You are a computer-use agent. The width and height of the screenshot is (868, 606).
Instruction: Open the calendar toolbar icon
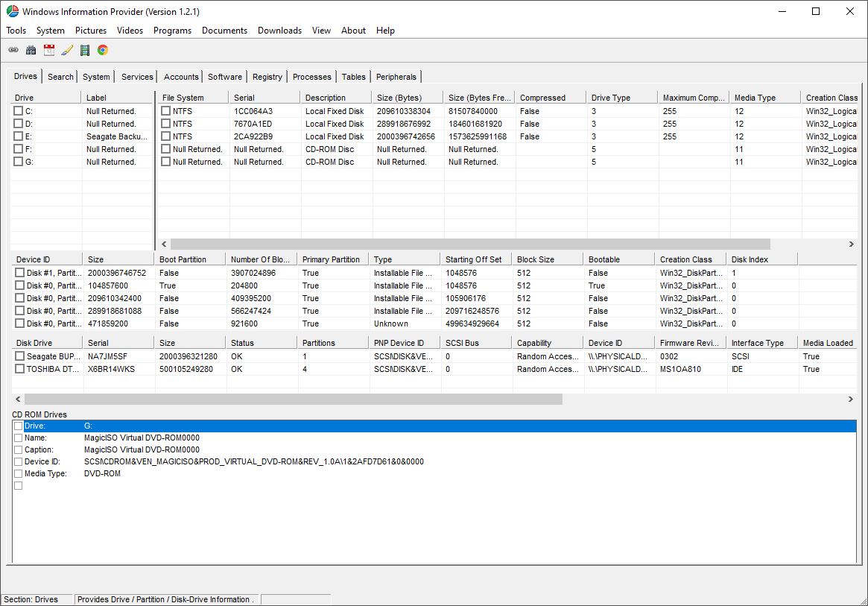pyautogui.click(x=48, y=50)
